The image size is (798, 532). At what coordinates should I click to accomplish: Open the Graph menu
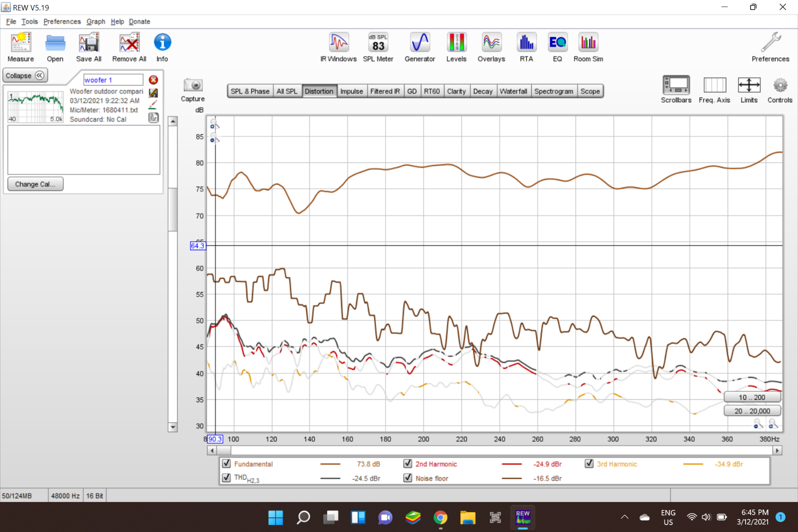(96, 21)
